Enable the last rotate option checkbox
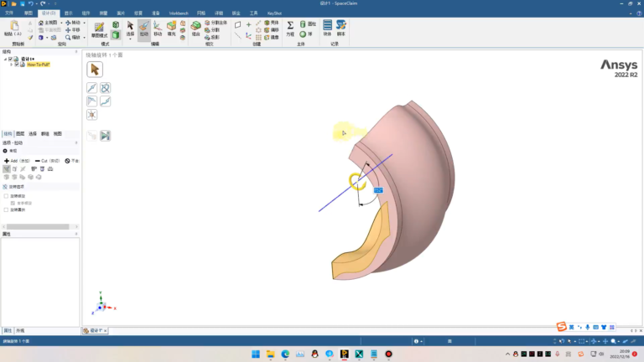This screenshot has width=644, height=362. click(6, 209)
